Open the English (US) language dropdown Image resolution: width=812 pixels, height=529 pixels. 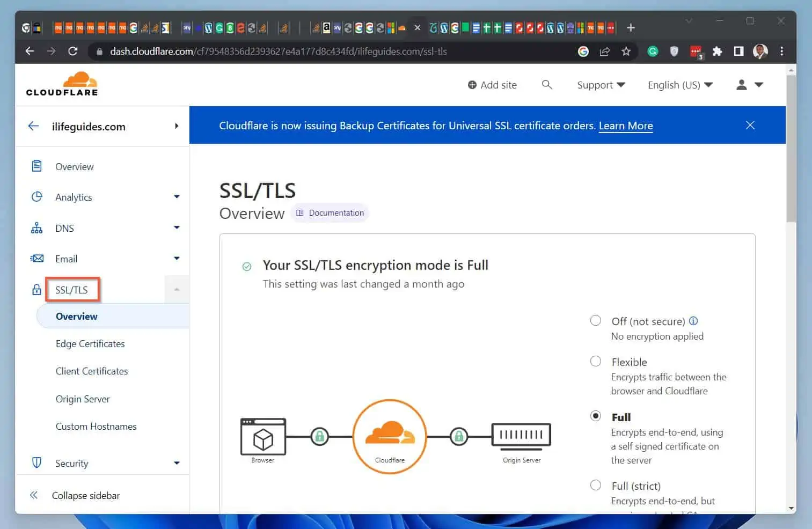click(x=680, y=85)
